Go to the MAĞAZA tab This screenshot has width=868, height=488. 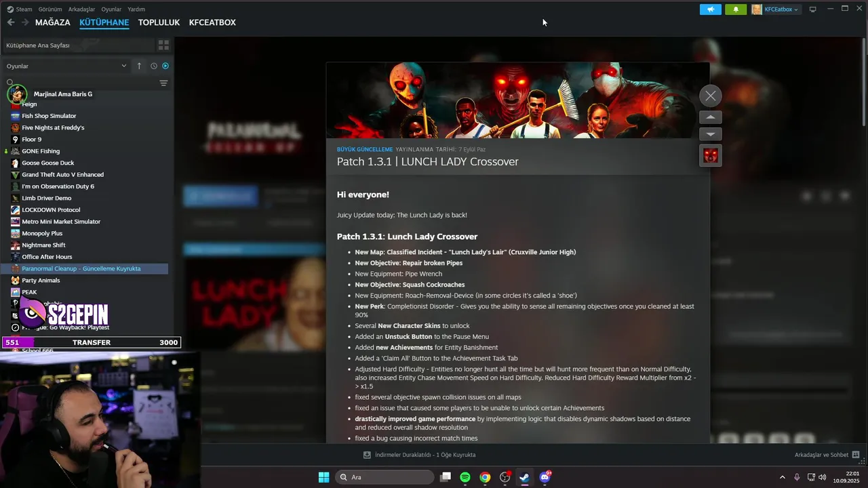coord(53,22)
